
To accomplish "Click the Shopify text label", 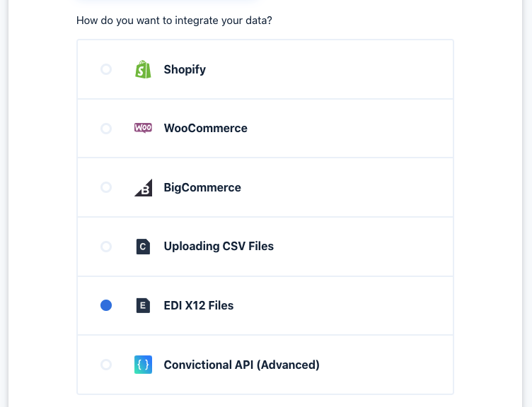I will coord(185,69).
